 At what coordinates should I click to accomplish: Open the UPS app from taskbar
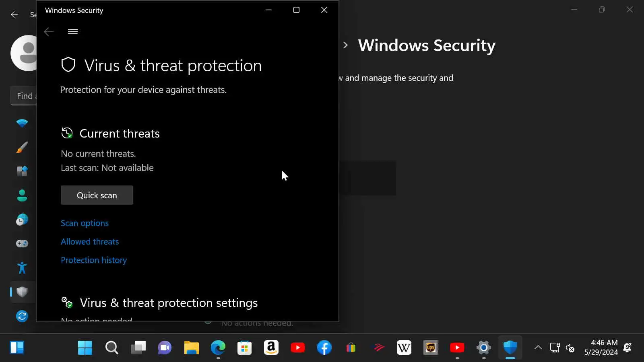coord(431,348)
